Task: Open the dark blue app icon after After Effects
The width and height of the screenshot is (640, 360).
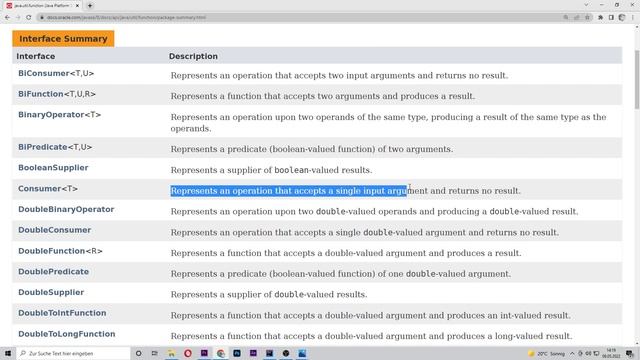Action: pyautogui.click(x=269, y=353)
